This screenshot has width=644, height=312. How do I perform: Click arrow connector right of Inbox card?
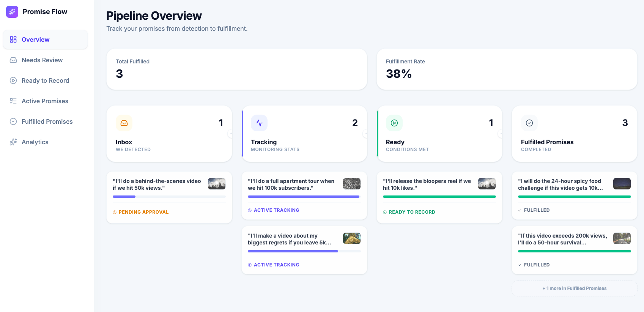coord(230,134)
